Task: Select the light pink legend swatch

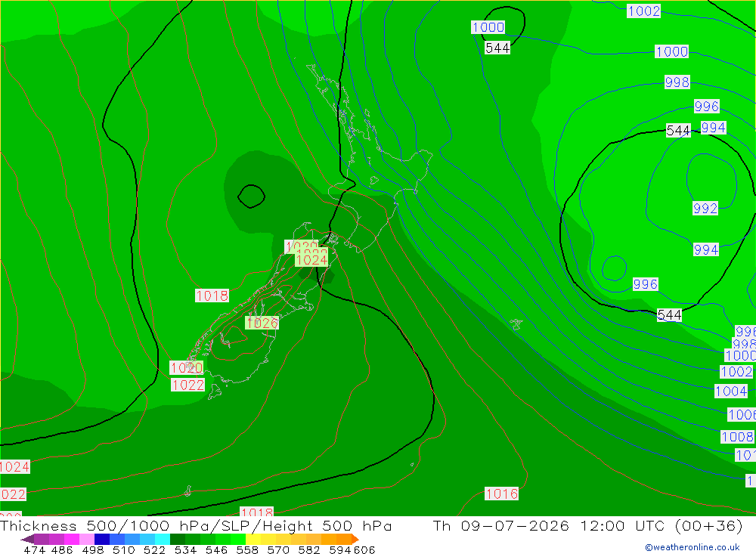Action: [87, 539]
